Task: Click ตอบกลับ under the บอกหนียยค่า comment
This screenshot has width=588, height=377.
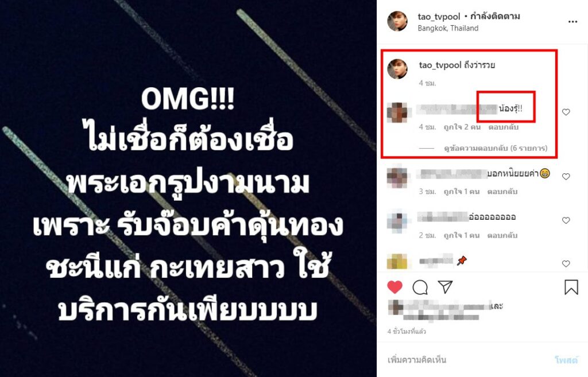Action: (x=502, y=192)
